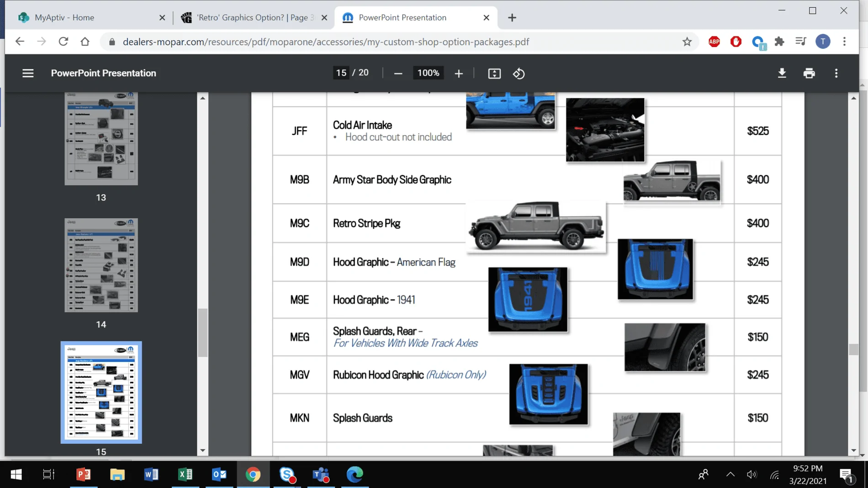The height and width of the screenshot is (488, 868).
Task: Open the Chrome profile avatar
Action: (x=823, y=42)
